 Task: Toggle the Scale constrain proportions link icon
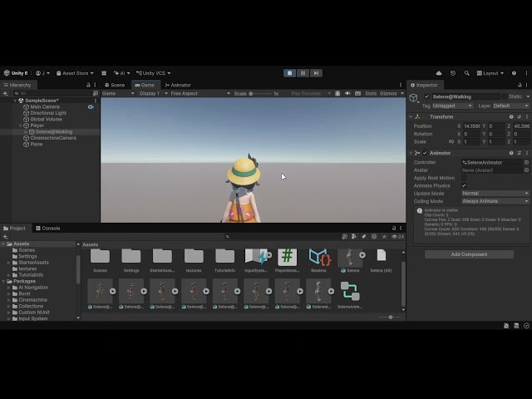(x=451, y=142)
